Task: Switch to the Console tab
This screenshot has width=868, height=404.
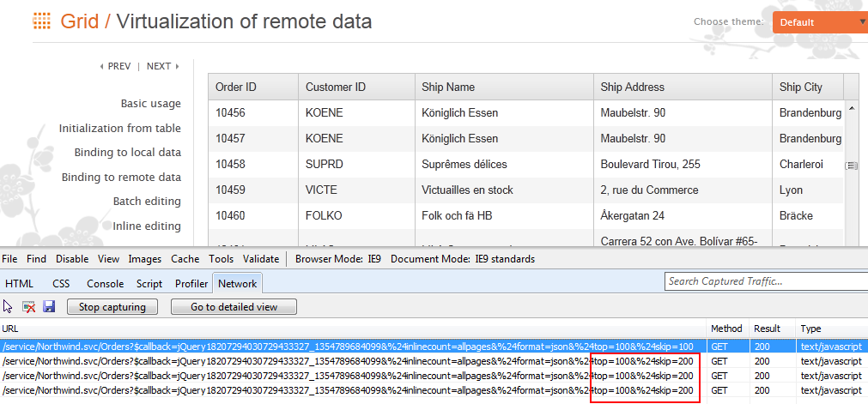Action: (x=105, y=283)
